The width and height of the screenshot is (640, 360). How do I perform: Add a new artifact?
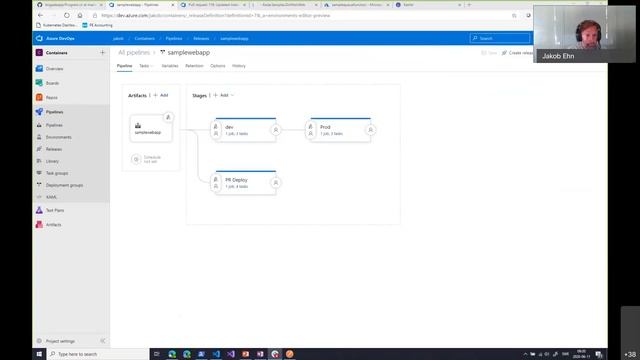pyautogui.click(x=161, y=95)
